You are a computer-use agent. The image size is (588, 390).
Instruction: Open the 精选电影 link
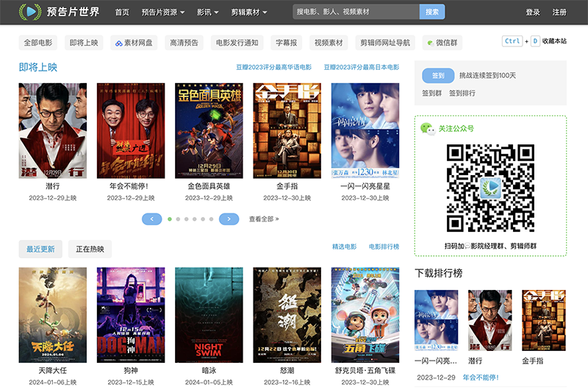tap(344, 247)
